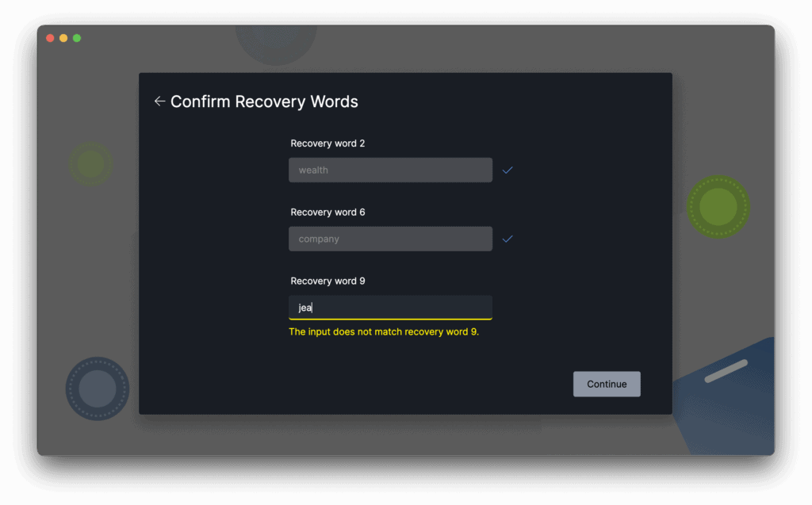Click the yellow recovery word 9 error message
Screen dimensions: 812x505
pos(384,332)
